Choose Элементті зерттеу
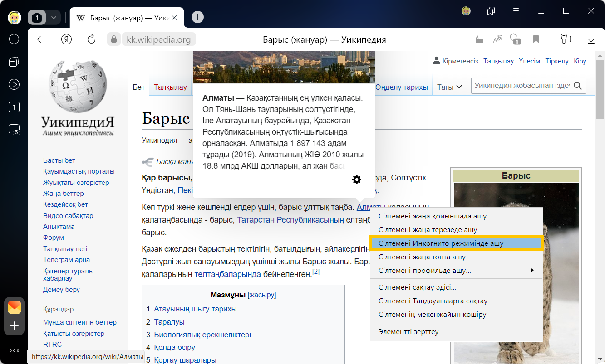Image resolution: width=605 pixels, height=364 pixels. tap(456, 332)
